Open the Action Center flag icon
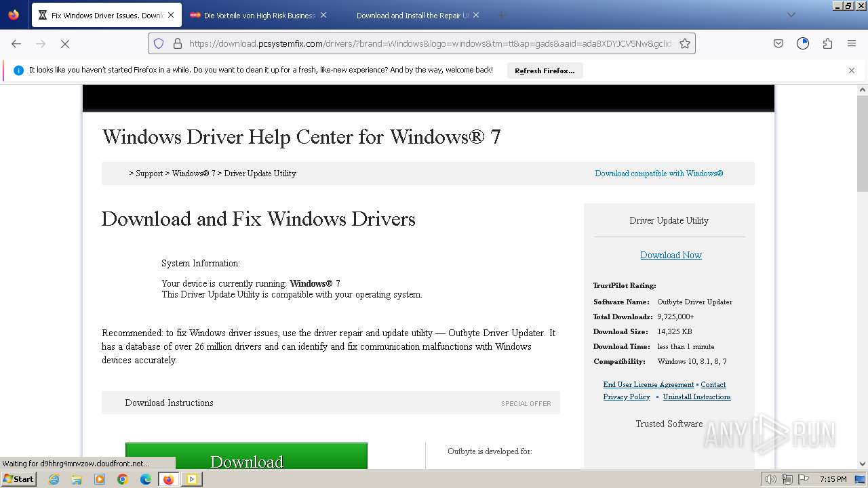This screenshot has height=488, width=868. (803, 479)
